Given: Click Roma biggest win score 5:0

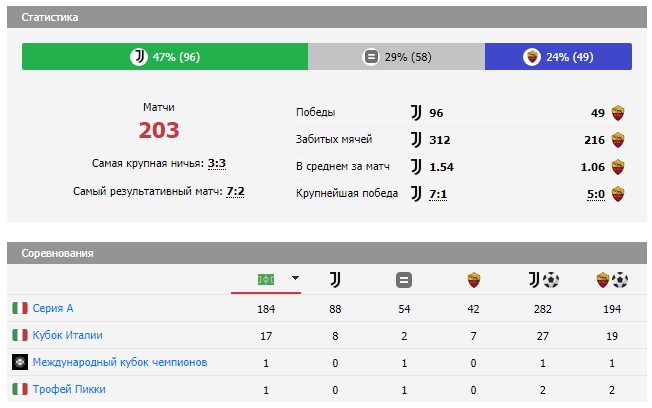Looking at the screenshot, I should (596, 194).
